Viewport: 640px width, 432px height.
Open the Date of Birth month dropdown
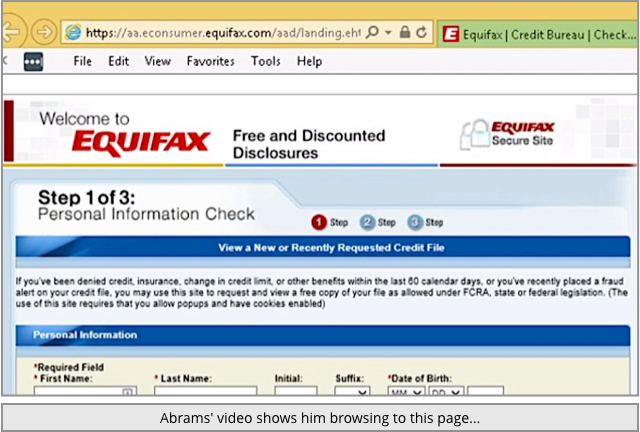pos(406,391)
